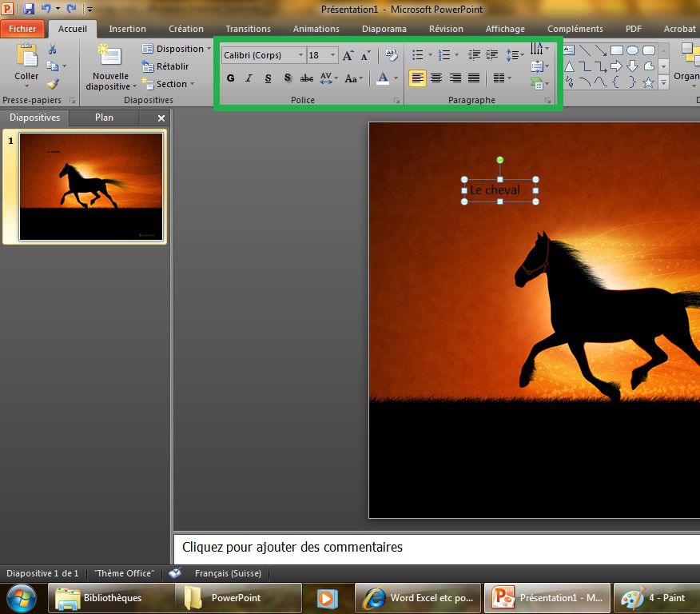This screenshot has width=700, height=614.
Task: Click the font color A swatch
Action: click(383, 78)
